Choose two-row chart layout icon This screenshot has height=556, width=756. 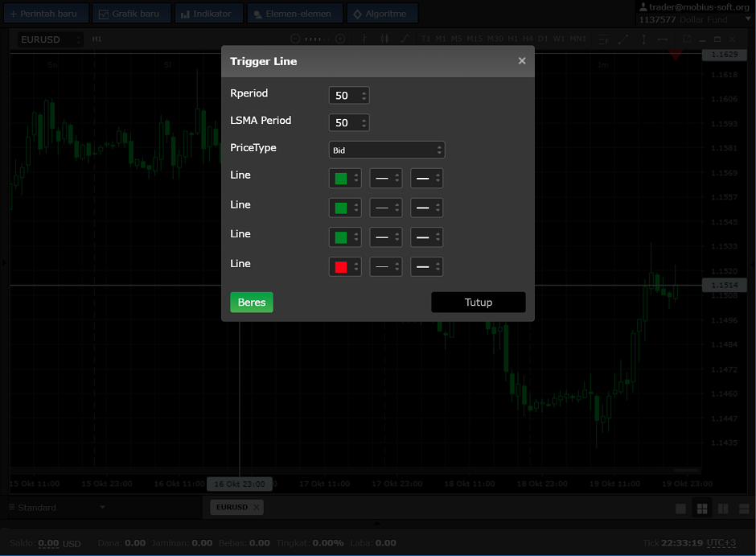[744, 509]
